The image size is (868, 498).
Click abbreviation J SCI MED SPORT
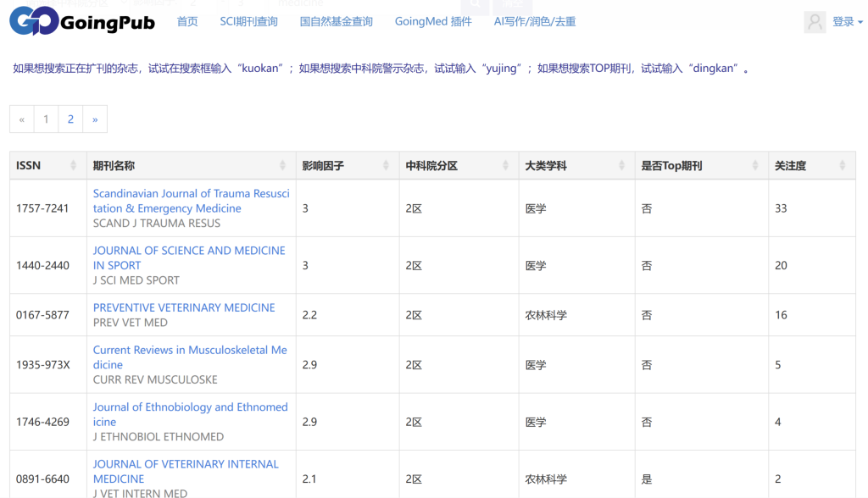136,280
